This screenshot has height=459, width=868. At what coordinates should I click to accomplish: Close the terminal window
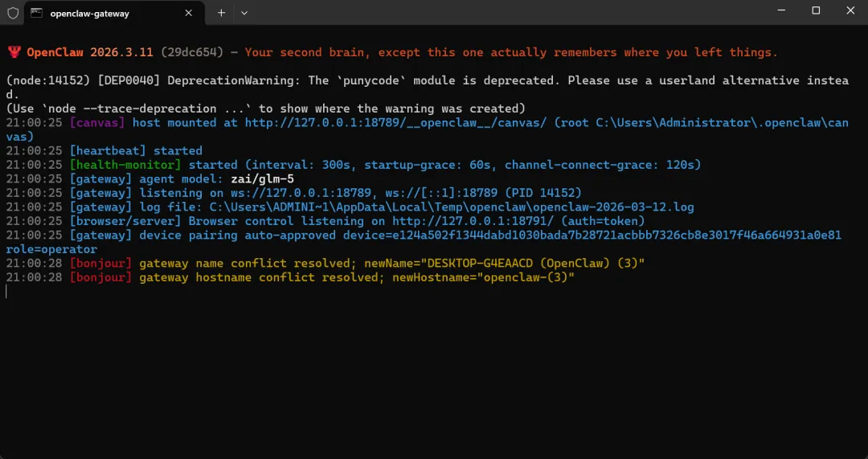point(851,10)
